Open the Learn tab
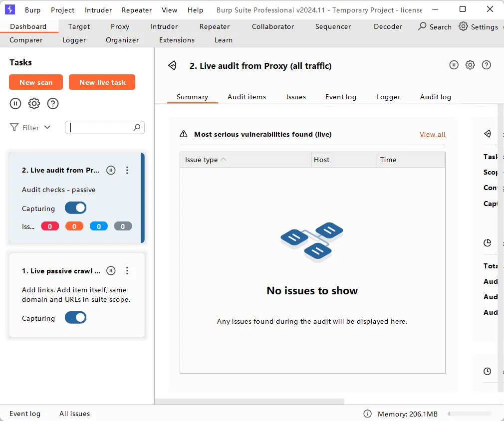The height and width of the screenshot is (421, 504). [224, 40]
